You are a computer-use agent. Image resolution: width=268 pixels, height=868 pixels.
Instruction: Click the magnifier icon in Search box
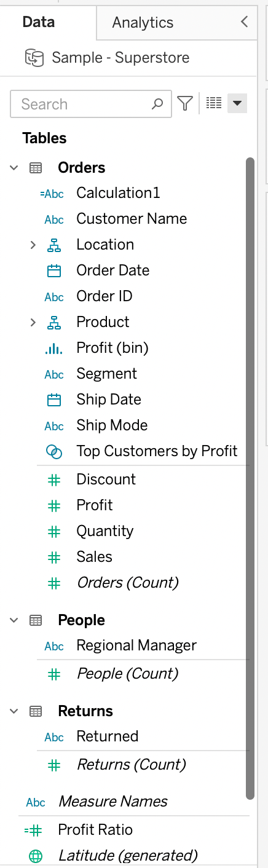pyautogui.click(x=158, y=104)
